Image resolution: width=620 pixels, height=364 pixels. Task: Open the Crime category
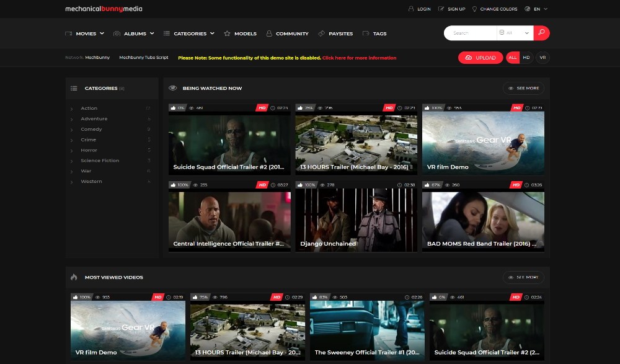pos(88,140)
